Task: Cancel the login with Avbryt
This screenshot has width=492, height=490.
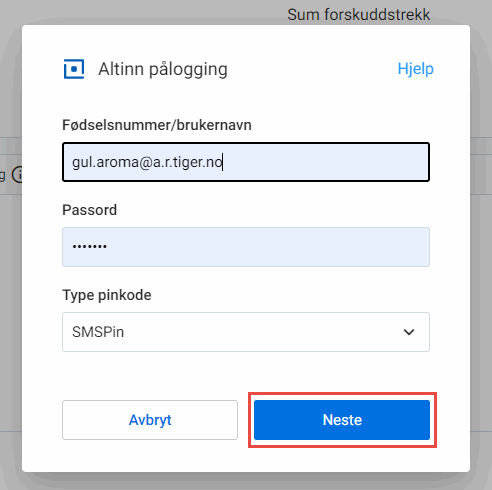Action: click(150, 420)
